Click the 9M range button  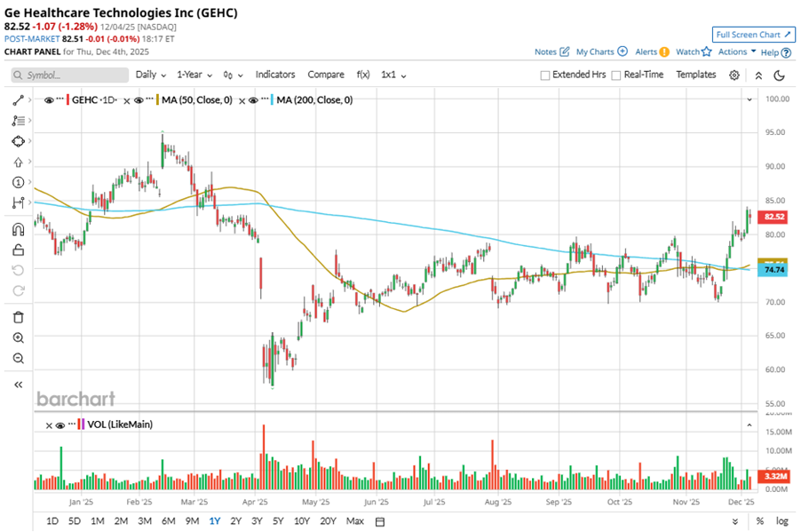pyautogui.click(x=192, y=521)
